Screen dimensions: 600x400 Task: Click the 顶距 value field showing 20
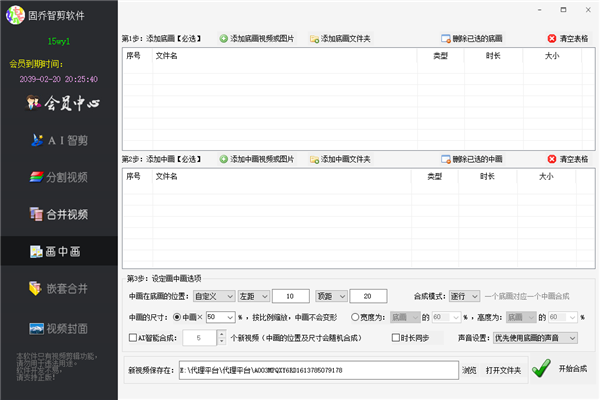368,296
